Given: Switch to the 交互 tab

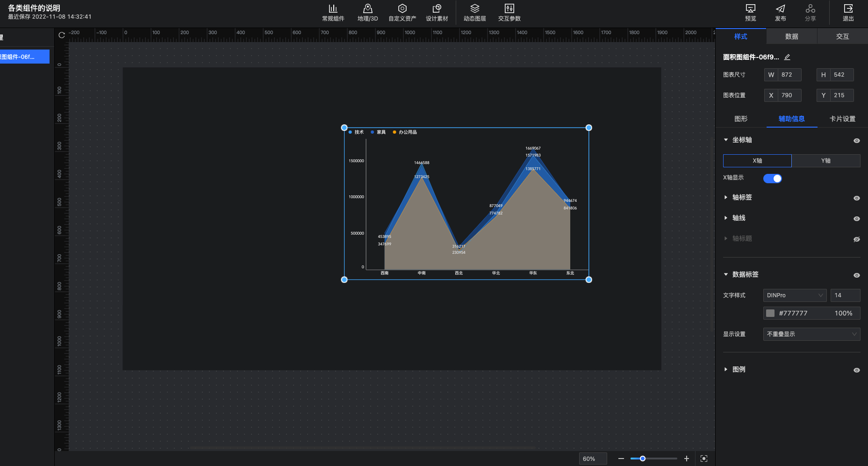Looking at the screenshot, I should (842, 36).
